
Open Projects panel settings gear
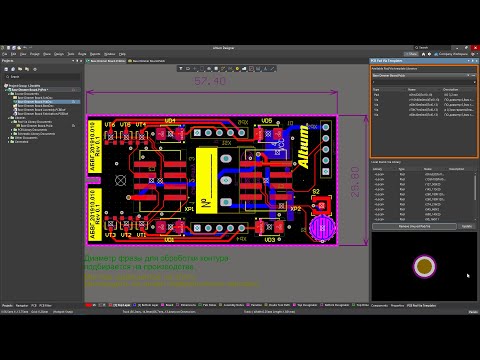point(35,69)
